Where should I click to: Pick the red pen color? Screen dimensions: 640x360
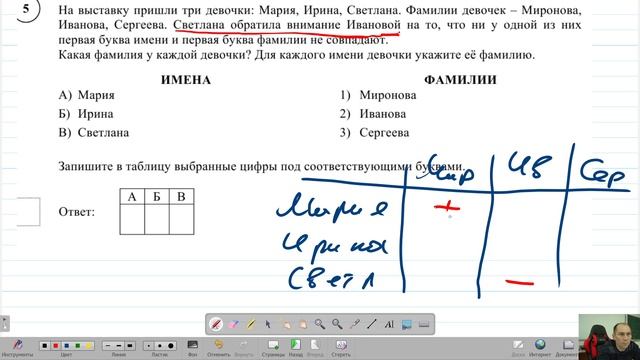pos(56,346)
